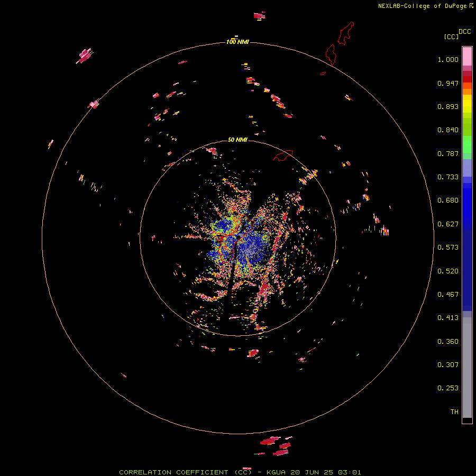Click the black radar site dot at center
Viewport: 476px width, 476px height.
pos(239,237)
